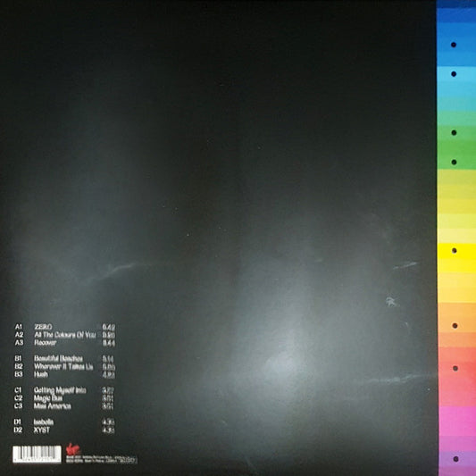This screenshot has height=476, width=476.
Task: Select the Isabella track on side D
Action: (44, 422)
